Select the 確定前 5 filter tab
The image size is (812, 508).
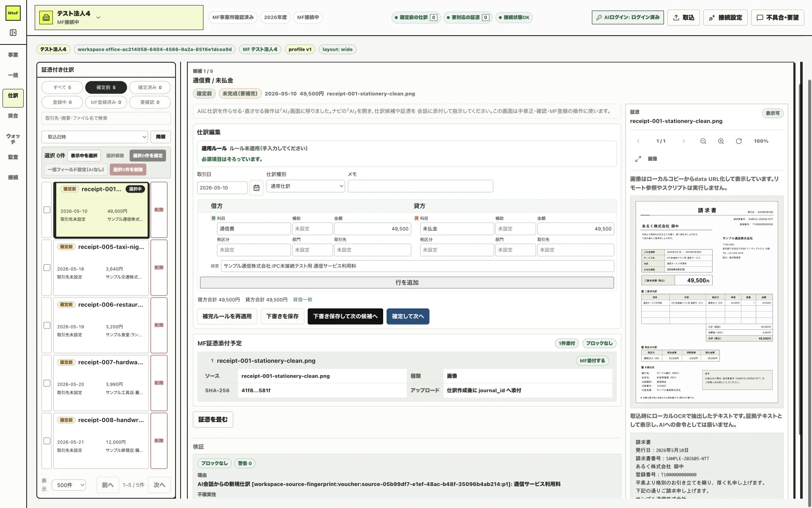pyautogui.click(x=106, y=87)
